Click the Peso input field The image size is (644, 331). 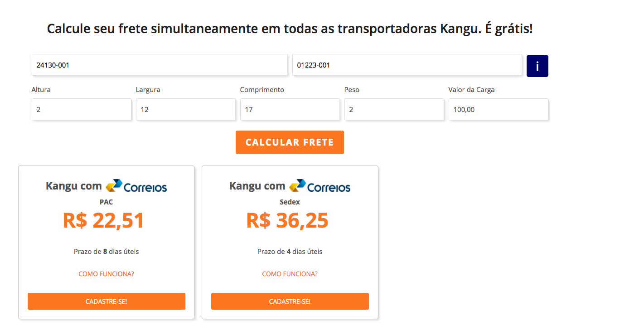(394, 109)
